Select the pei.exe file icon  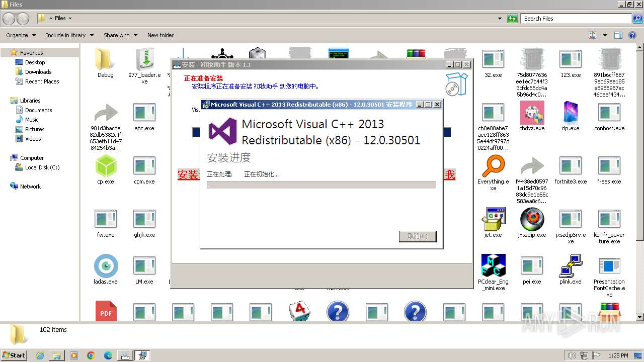click(532, 266)
